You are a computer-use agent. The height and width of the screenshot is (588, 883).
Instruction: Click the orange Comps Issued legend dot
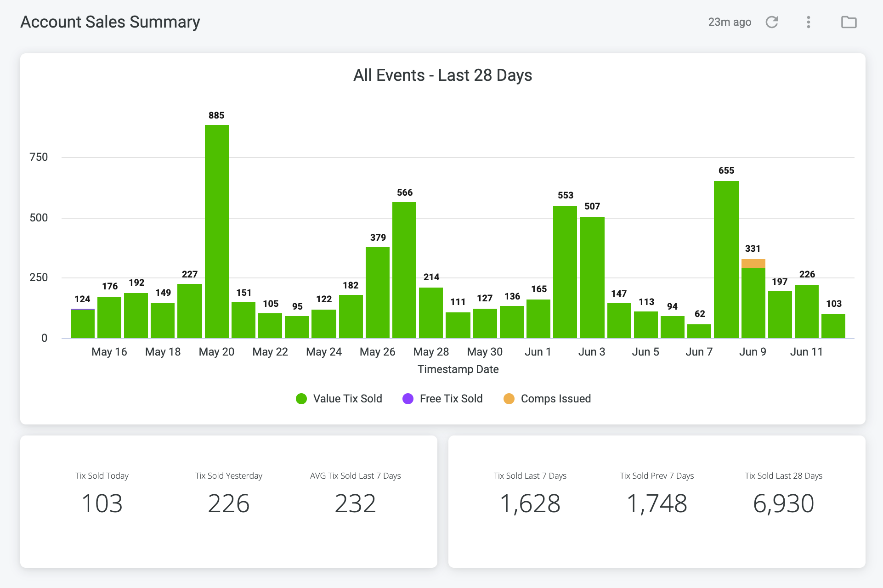(x=509, y=399)
